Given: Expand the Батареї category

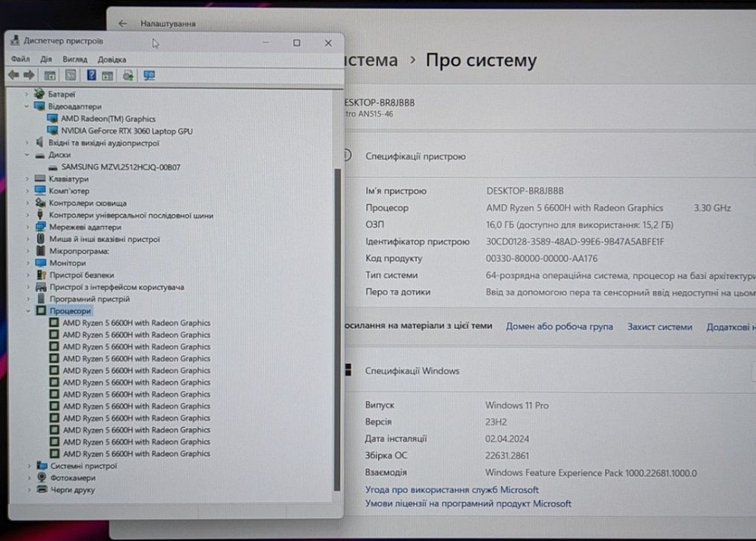Looking at the screenshot, I should point(29,94).
